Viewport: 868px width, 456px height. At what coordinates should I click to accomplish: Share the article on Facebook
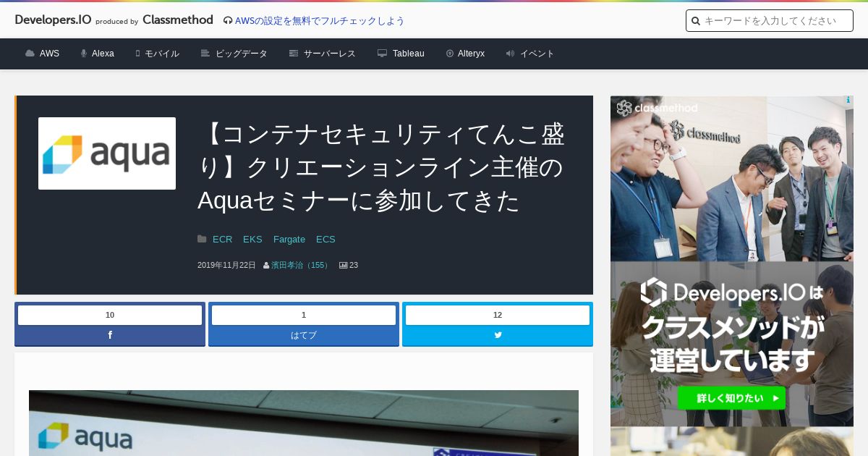(110, 335)
